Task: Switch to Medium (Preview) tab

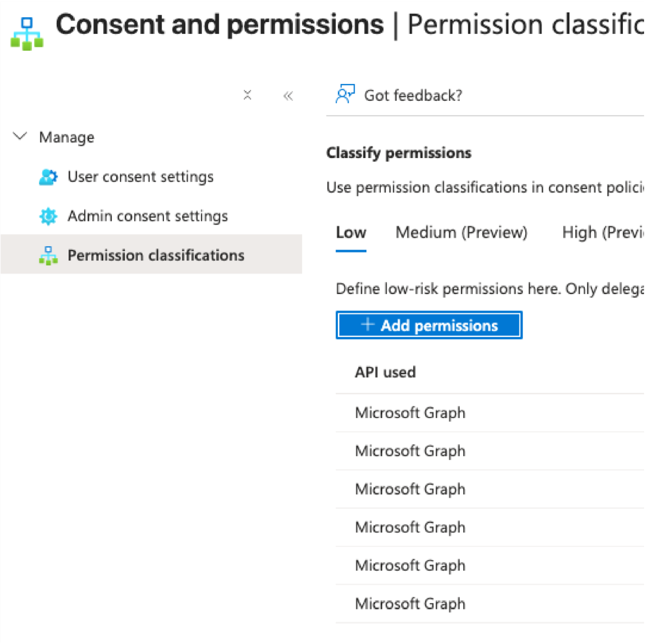Action: [x=461, y=232]
